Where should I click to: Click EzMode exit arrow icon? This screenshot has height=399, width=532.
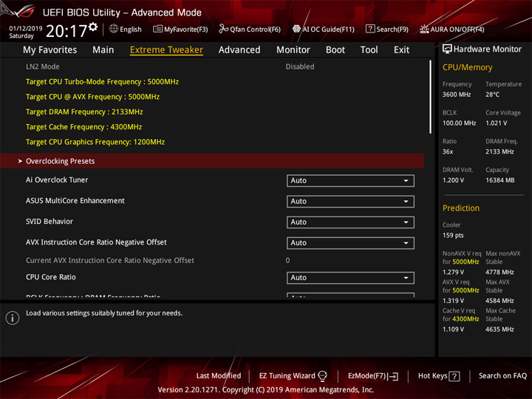[x=393, y=376]
